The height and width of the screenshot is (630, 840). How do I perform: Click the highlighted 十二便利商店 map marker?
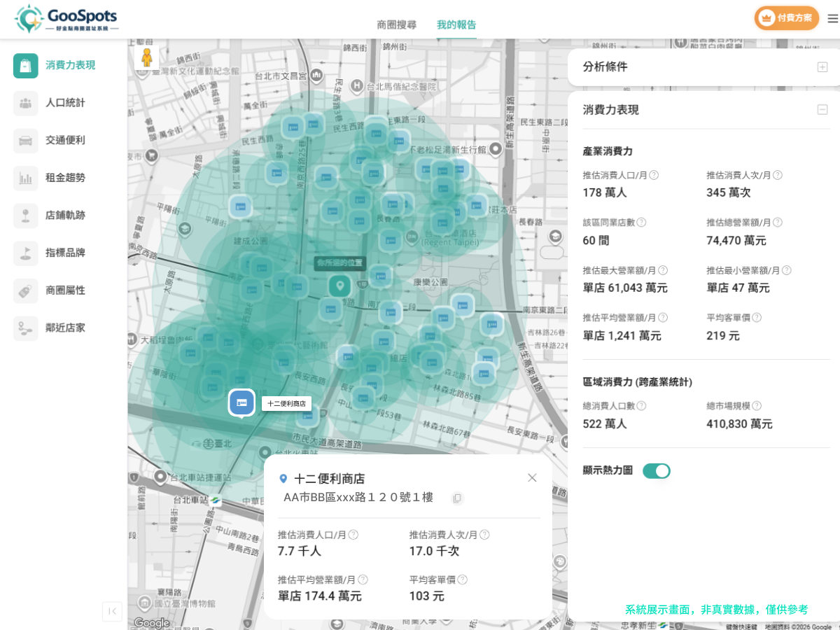[x=241, y=403]
